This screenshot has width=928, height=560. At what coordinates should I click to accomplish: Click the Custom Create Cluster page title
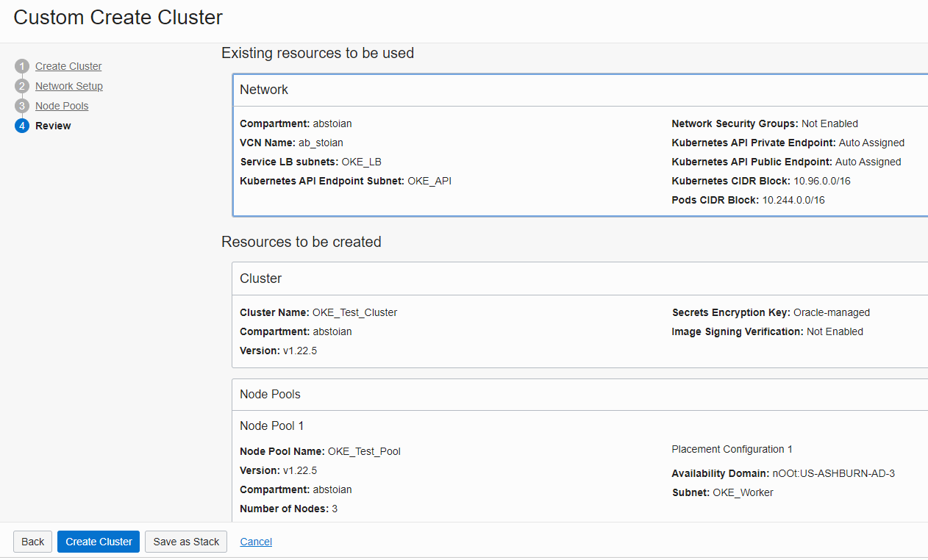(x=118, y=18)
